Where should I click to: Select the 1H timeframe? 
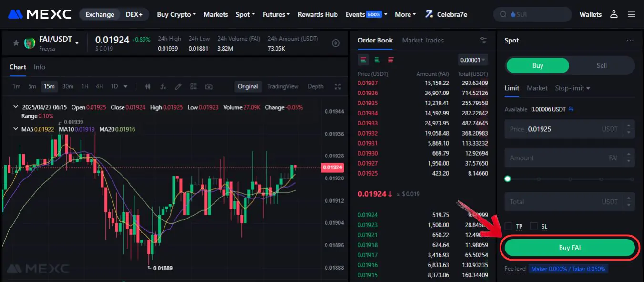(x=85, y=86)
